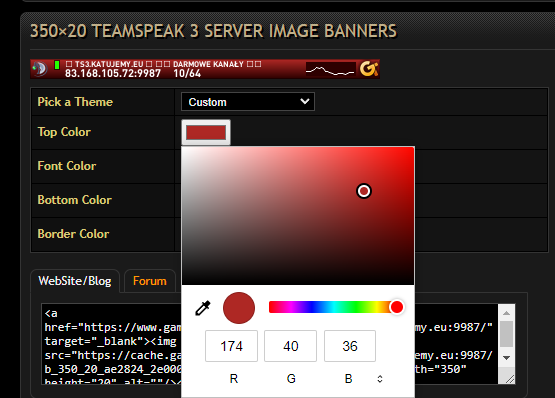Click the 'Border Color' label

[x=73, y=234]
